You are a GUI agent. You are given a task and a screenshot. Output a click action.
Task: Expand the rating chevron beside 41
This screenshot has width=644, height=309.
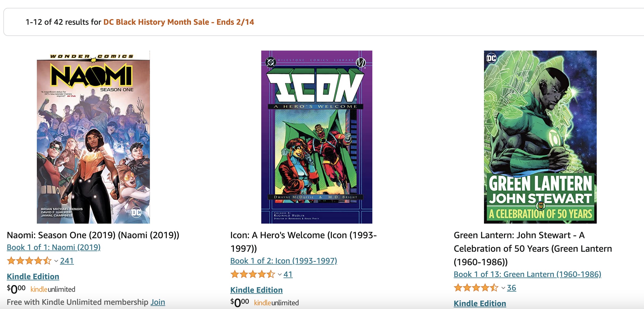click(x=280, y=275)
